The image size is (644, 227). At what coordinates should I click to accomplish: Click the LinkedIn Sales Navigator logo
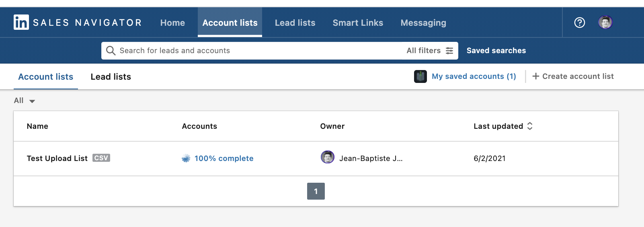[x=78, y=22]
